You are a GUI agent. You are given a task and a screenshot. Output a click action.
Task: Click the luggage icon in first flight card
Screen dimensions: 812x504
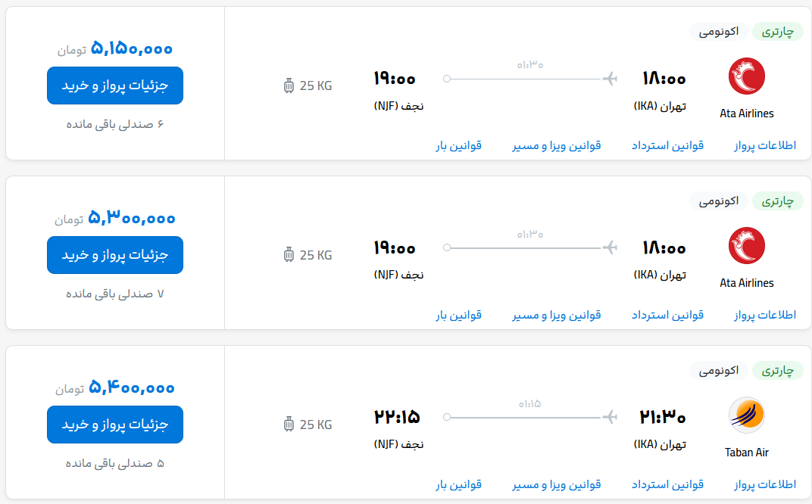[x=289, y=86]
